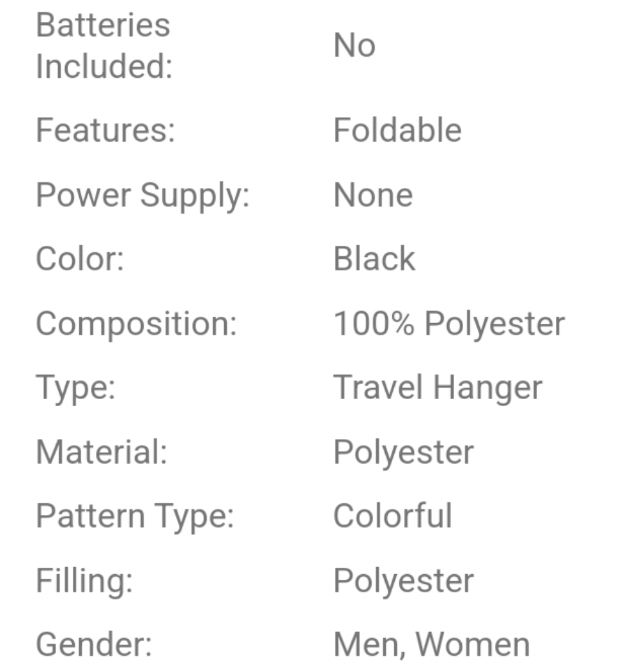This screenshot has height=672, width=637.
Task: Click the "Pattern Type:" label
Action: pyautogui.click(x=135, y=516)
